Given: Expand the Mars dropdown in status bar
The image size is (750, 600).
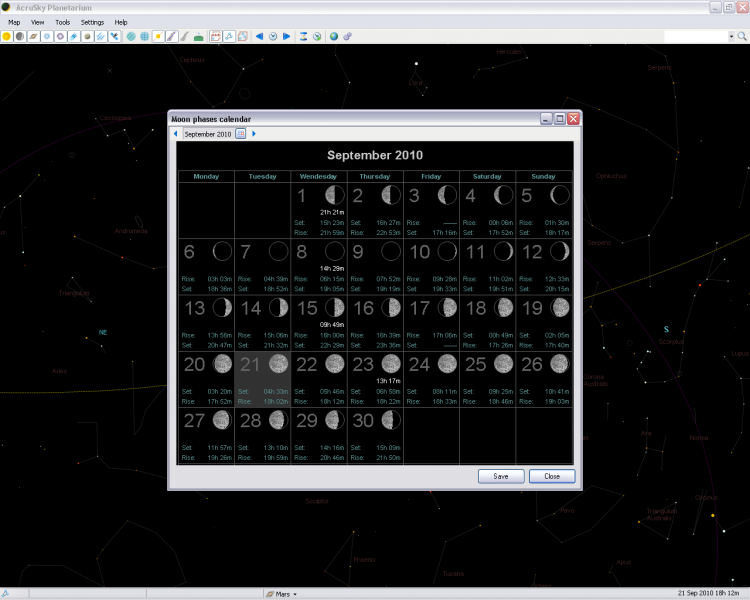Looking at the screenshot, I should (x=295, y=594).
